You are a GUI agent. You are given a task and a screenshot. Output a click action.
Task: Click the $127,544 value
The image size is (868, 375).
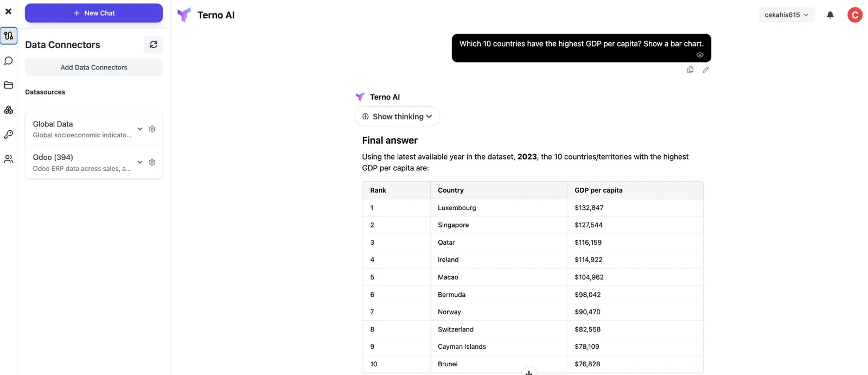point(589,225)
